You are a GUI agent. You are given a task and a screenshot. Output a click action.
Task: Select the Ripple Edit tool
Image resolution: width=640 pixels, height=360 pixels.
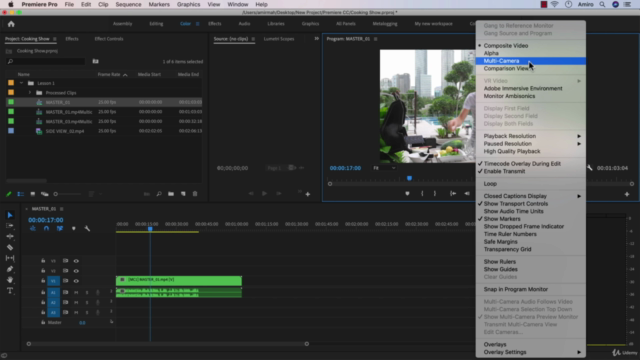[x=10, y=236]
